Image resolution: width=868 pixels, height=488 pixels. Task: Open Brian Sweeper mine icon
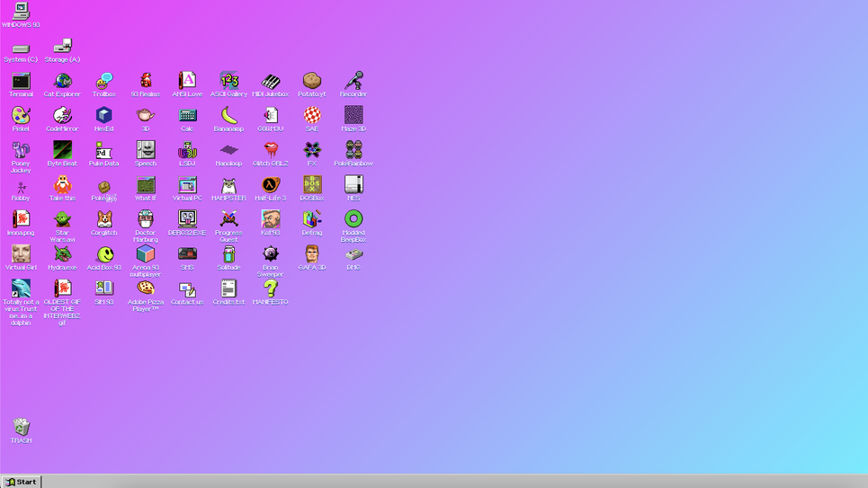click(270, 255)
